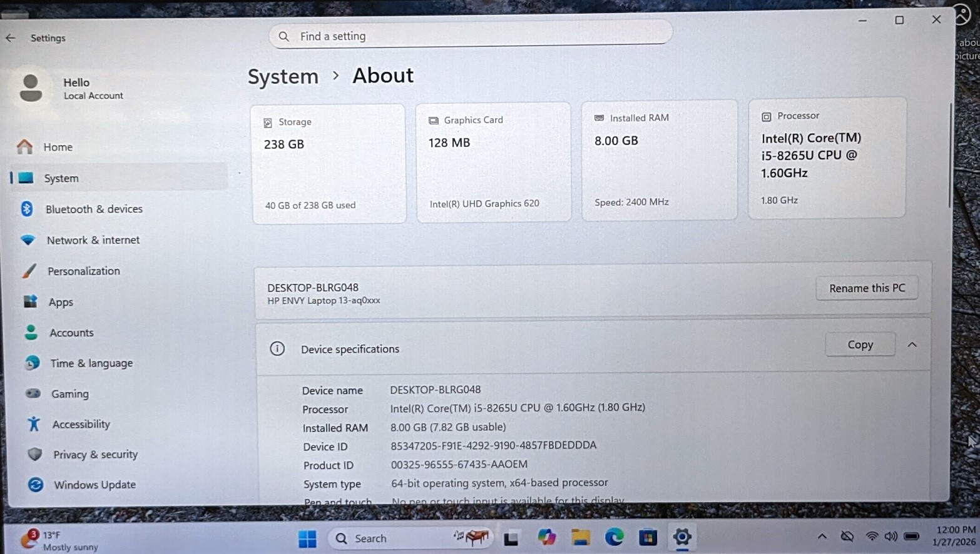
Task: Click the Network wifi icon in sidebar
Action: click(28, 240)
